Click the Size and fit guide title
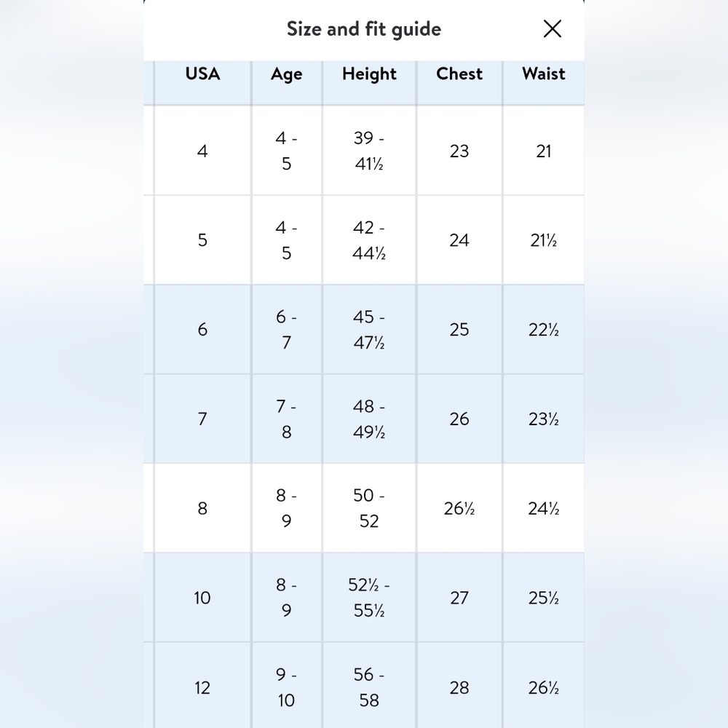Screen dimensions: 728x728 (364, 29)
